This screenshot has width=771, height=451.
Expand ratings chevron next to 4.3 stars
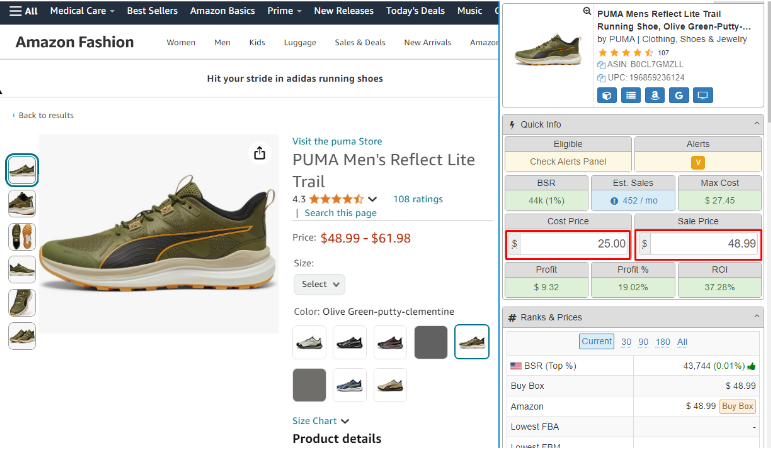[372, 199]
